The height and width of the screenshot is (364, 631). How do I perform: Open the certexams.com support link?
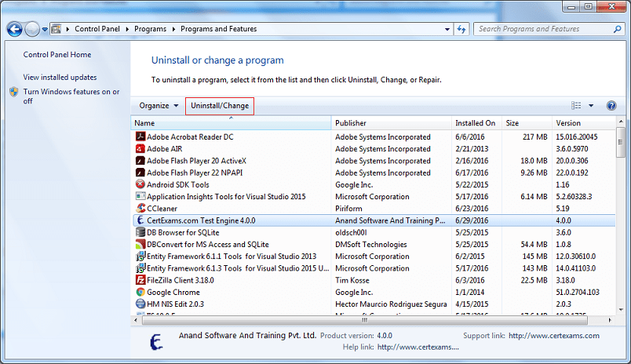[554, 336]
